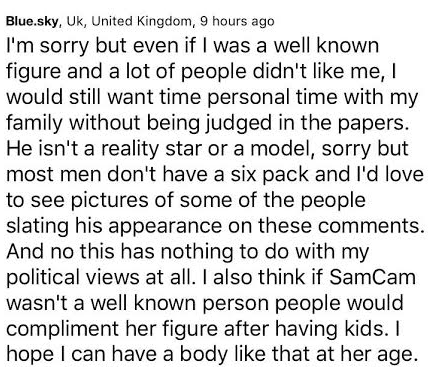The height and width of the screenshot is (367, 430).
Task: Open the Blue.sky commenter username
Action: click(33, 21)
